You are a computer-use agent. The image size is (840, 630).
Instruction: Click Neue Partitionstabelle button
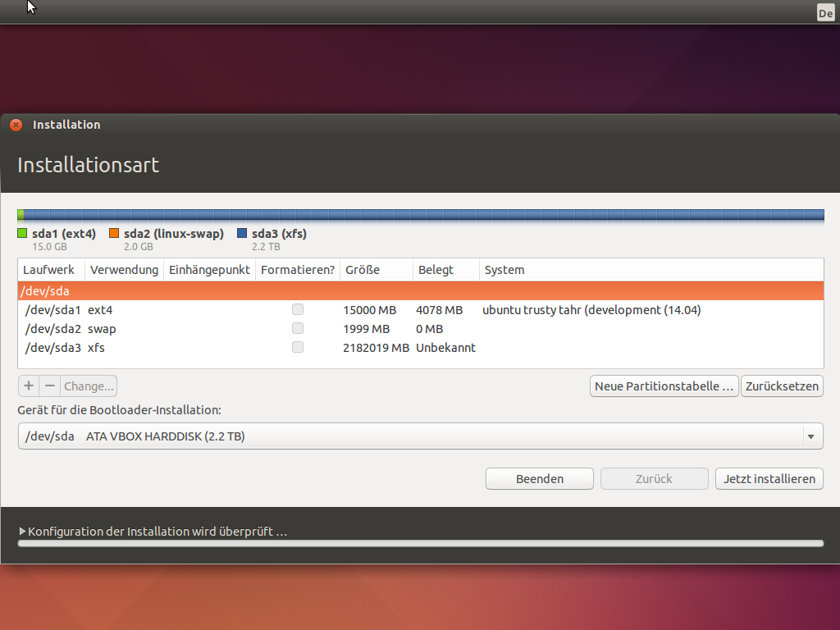[664, 386]
